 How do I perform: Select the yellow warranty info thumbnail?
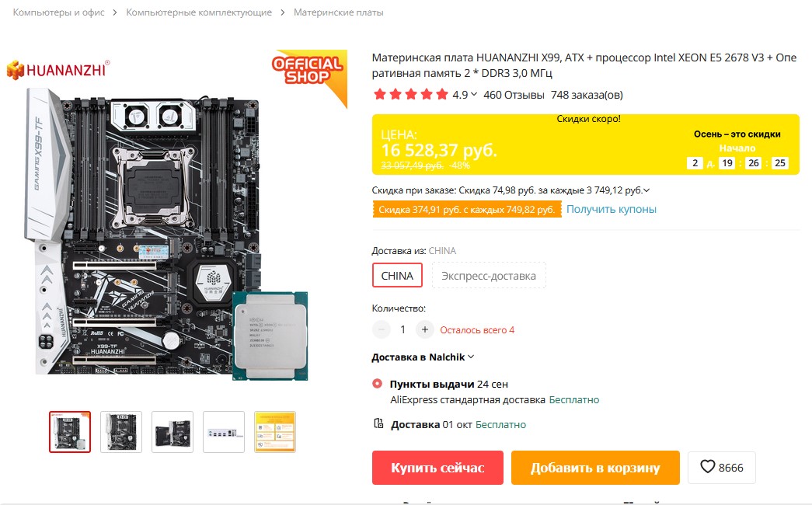[x=275, y=432]
